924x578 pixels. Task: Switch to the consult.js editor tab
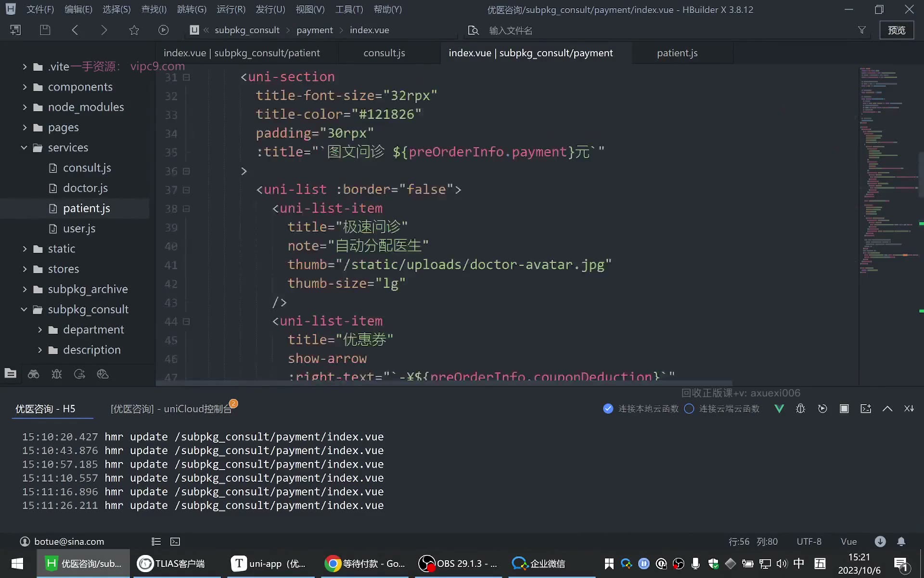tap(384, 53)
